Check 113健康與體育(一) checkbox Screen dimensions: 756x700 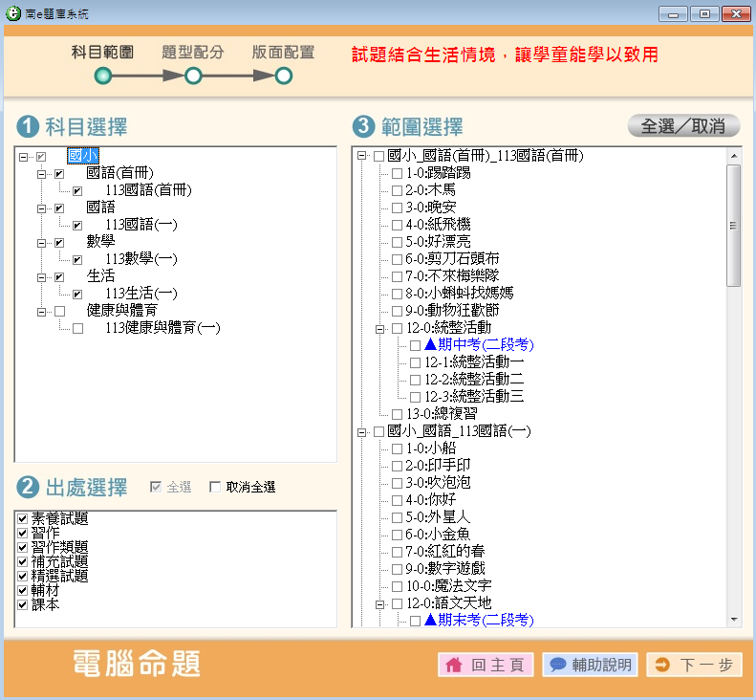click(x=78, y=329)
